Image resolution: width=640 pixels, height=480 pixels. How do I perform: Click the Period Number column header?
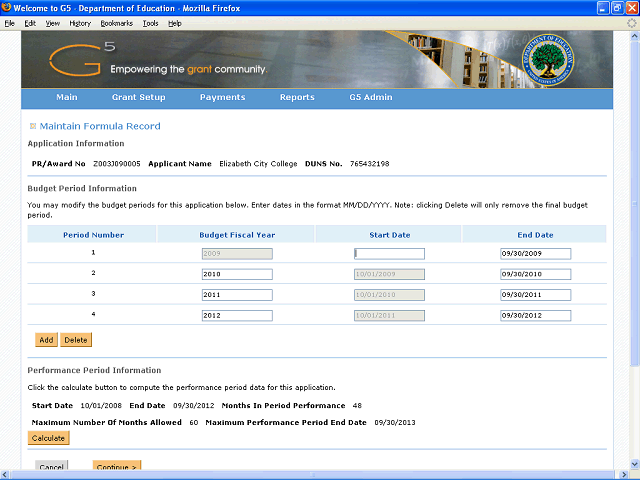coord(93,235)
